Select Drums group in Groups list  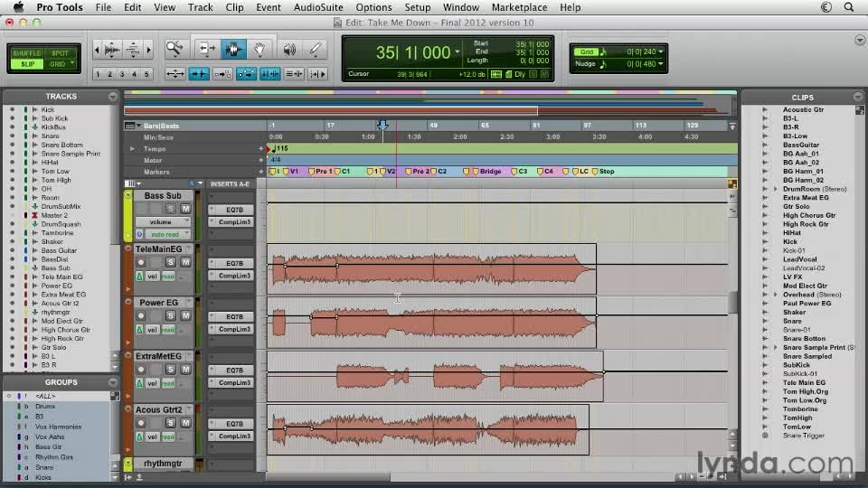[x=45, y=406]
